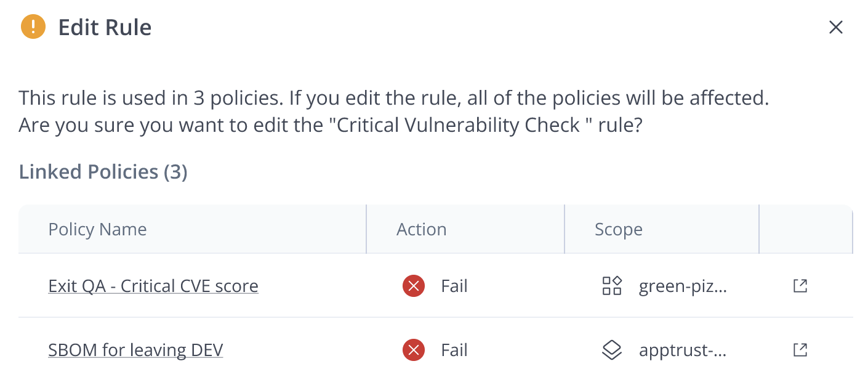Image resolution: width=868 pixels, height=377 pixels.
Task: Open external link icon for SBOM policy
Action: (800, 350)
